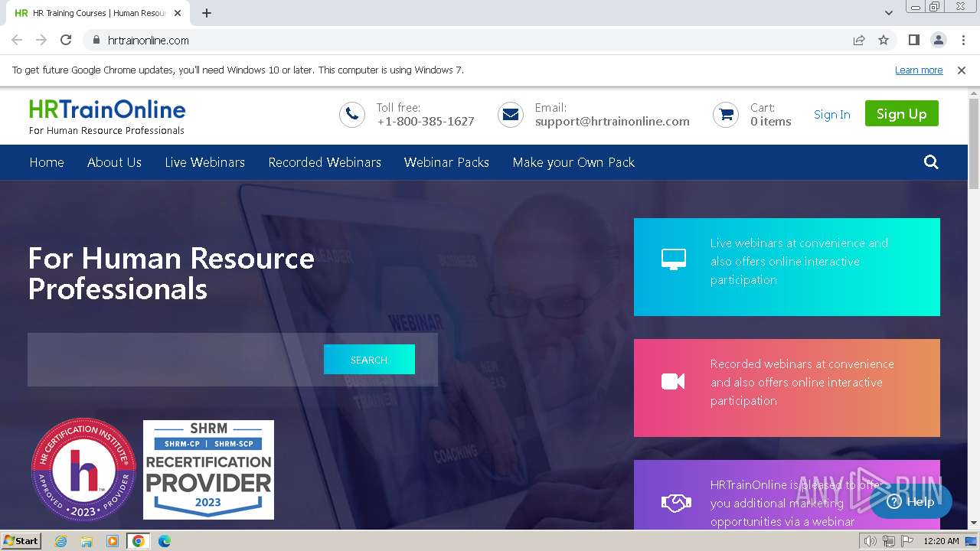Image resolution: width=980 pixels, height=551 pixels.
Task: Click the network tray icon
Action: (x=888, y=541)
